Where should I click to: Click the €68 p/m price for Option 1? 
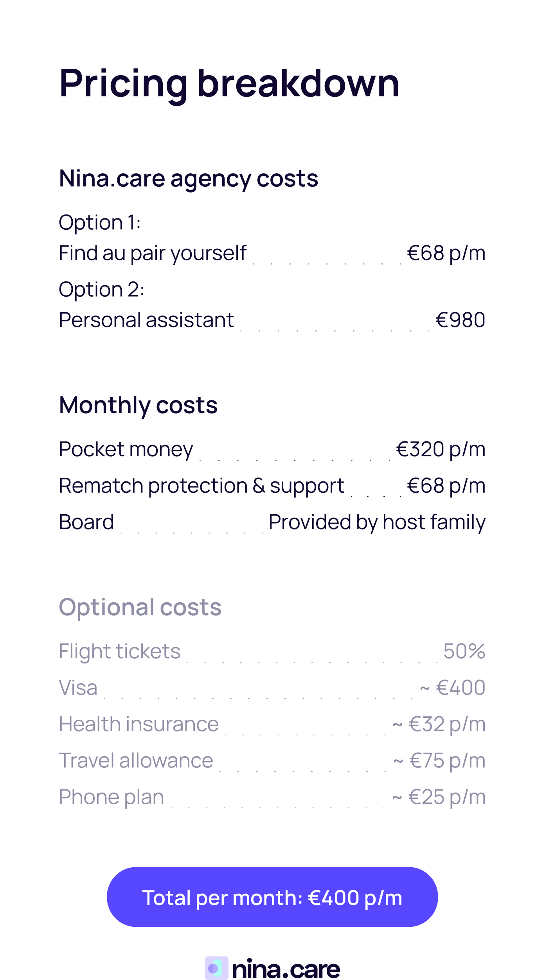coord(446,253)
